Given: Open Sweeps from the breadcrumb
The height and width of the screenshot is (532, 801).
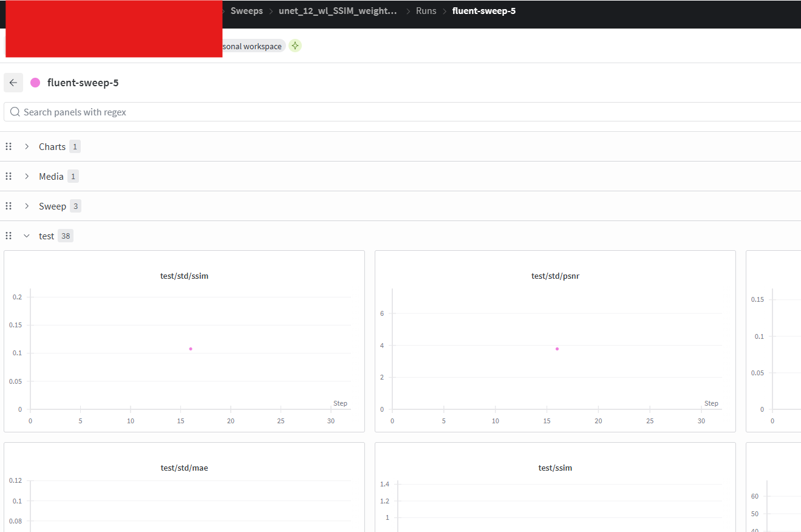Looking at the screenshot, I should pyautogui.click(x=246, y=10).
